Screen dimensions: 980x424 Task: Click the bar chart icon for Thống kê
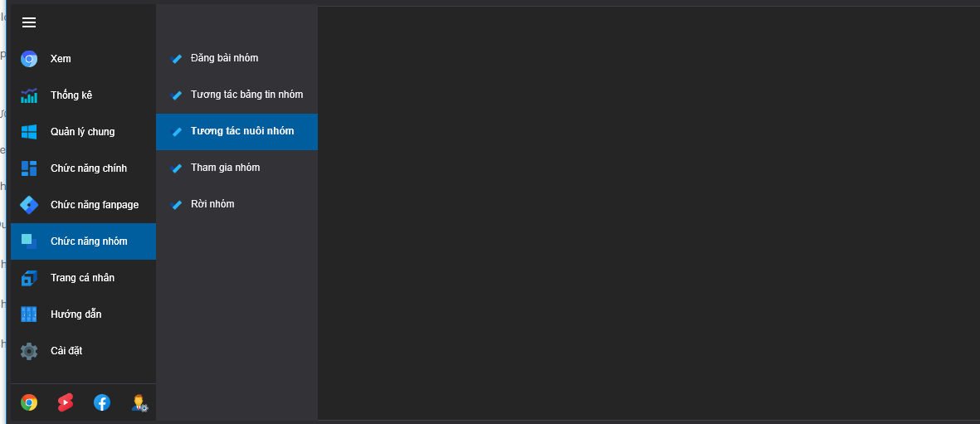29,95
